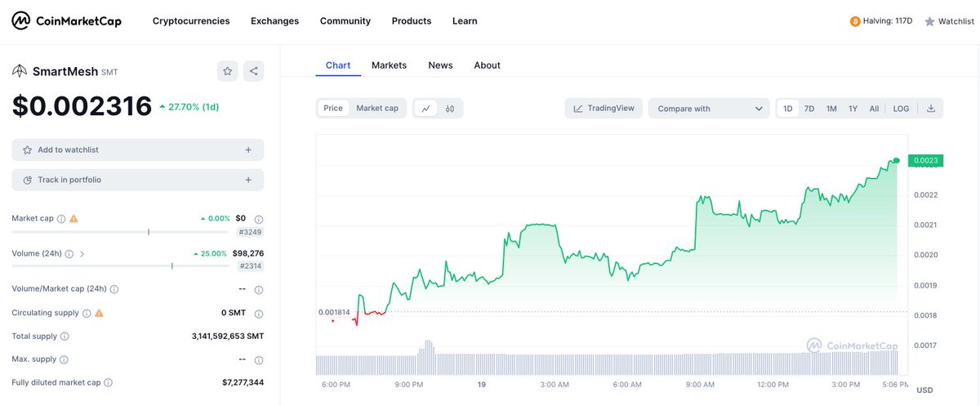Select 1Y time range
Screen dimensions: 980x406
point(853,109)
